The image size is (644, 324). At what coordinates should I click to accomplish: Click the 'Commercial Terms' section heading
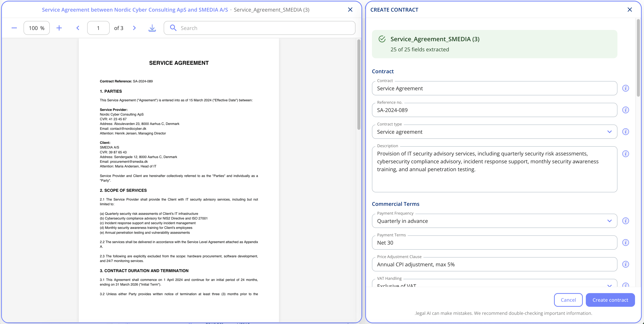(x=396, y=204)
